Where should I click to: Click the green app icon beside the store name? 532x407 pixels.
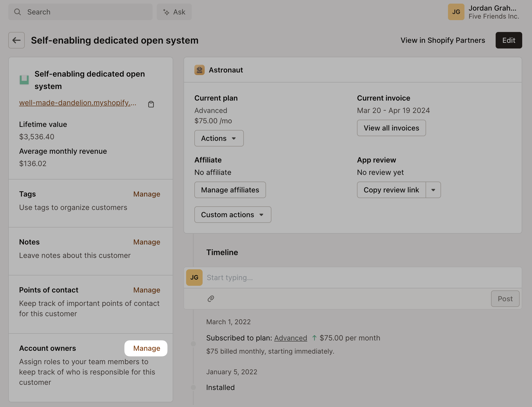click(24, 80)
